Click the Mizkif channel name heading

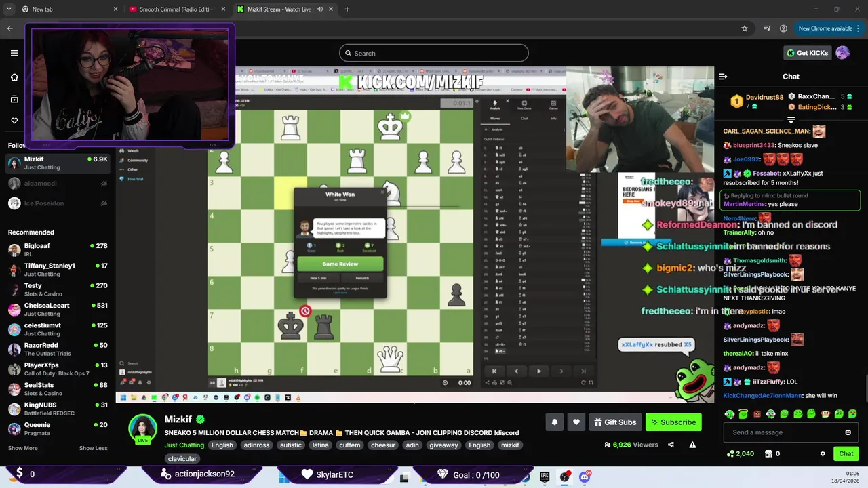tap(178, 420)
